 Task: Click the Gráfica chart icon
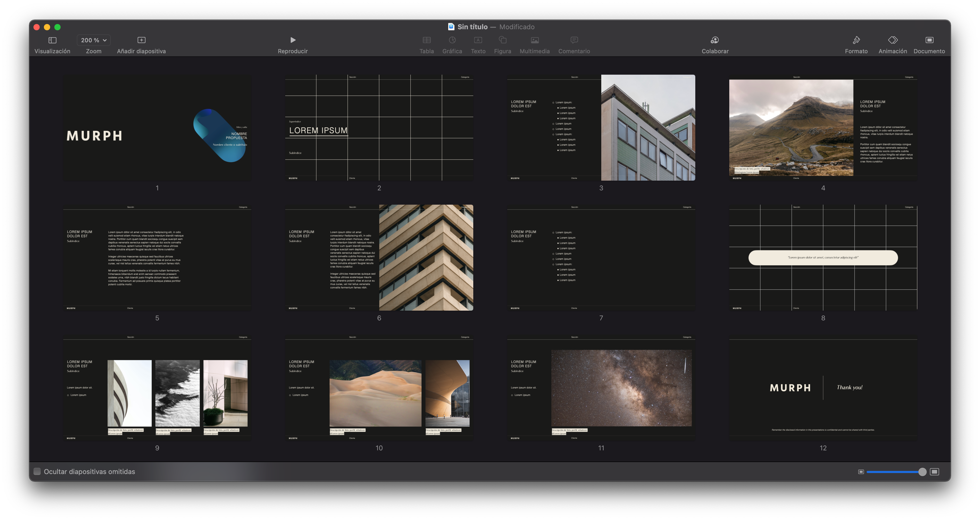[x=452, y=40]
